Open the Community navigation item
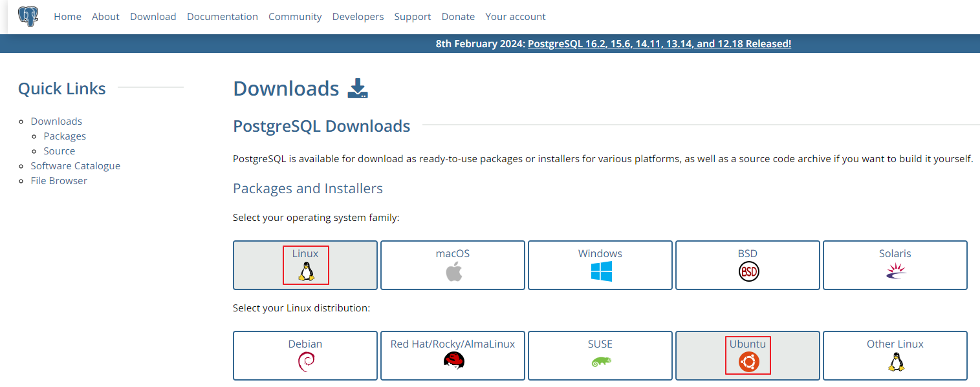Viewport: 980px width, 387px height. 295,17
